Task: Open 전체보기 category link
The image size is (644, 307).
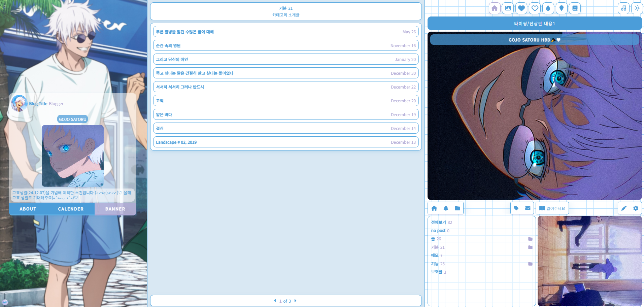Action: [x=438, y=223]
